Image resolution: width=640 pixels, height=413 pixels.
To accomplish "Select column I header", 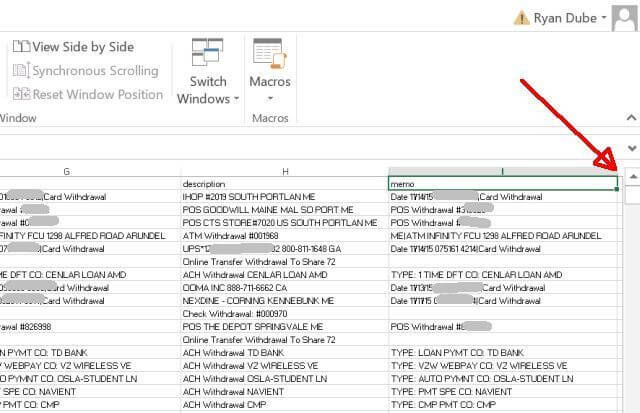I will click(502, 171).
